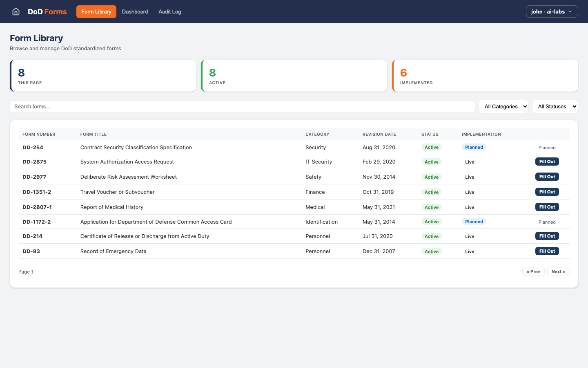Screen dimensions: 588x368
Task: Click the Planned badge on DD-1172-2
Action: pos(474,222)
